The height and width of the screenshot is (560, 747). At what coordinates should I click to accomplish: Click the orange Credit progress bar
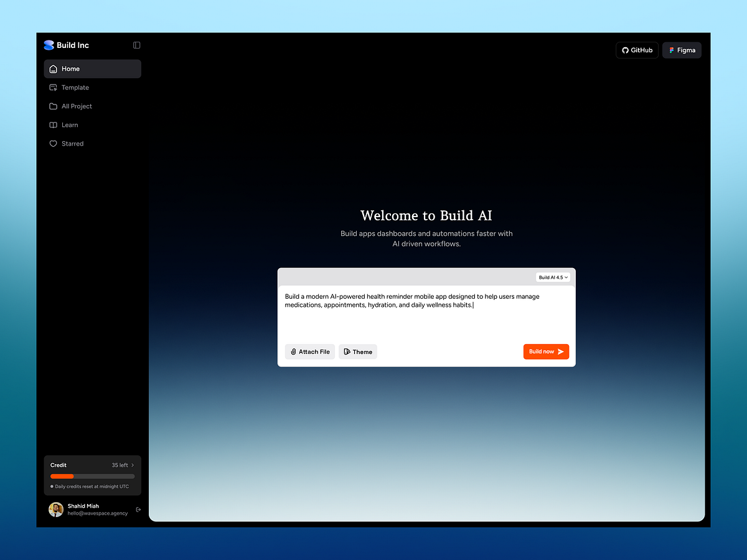tap(62, 476)
